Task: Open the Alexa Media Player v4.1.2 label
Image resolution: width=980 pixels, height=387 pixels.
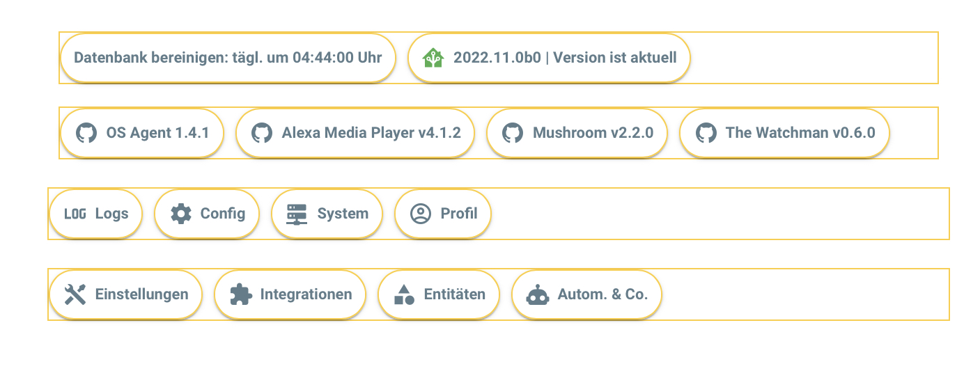Action: (371, 132)
